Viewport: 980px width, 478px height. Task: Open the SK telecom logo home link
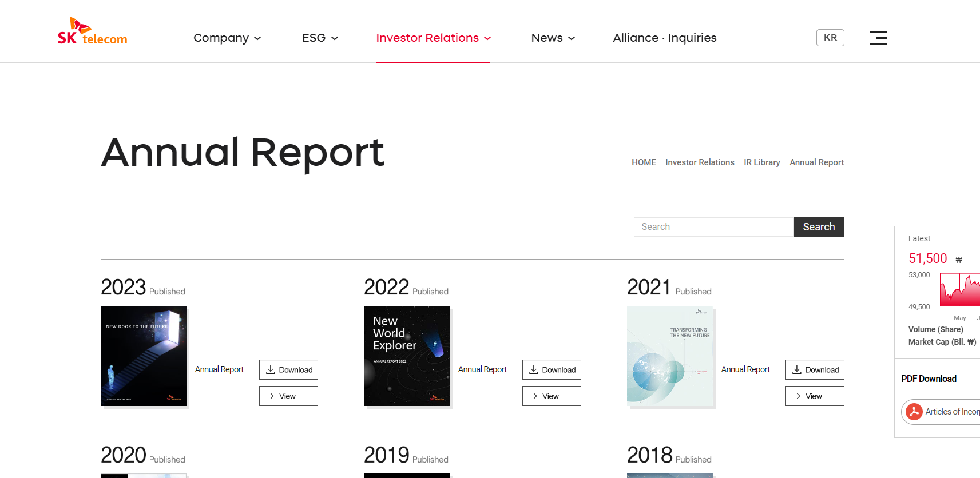point(92,31)
